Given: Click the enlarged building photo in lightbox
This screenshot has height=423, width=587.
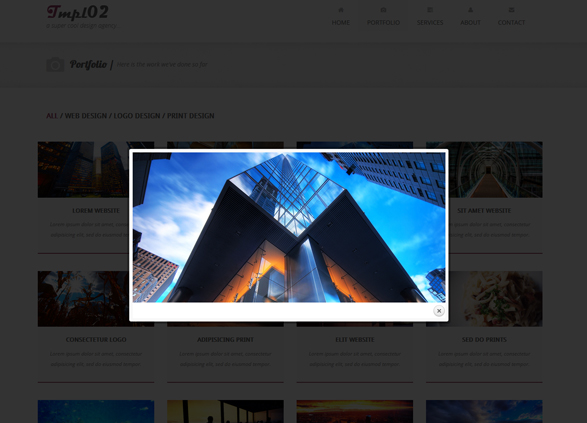Looking at the screenshot, I should coord(289,227).
